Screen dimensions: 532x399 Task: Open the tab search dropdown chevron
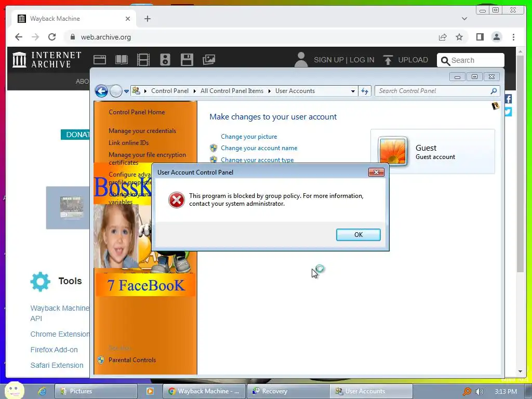pyautogui.click(x=464, y=19)
